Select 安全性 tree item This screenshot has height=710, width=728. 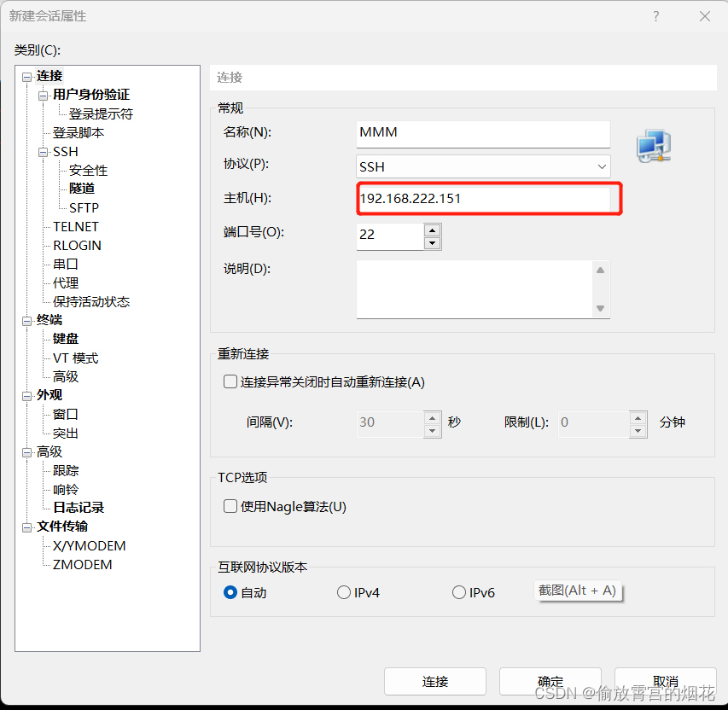pyautogui.click(x=88, y=171)
